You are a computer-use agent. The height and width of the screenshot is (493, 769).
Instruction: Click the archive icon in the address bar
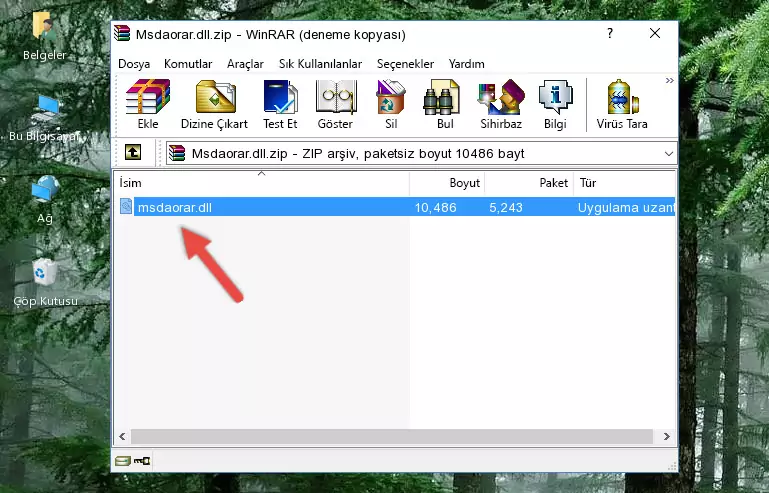pyautogui.click(x=177, y=153)
